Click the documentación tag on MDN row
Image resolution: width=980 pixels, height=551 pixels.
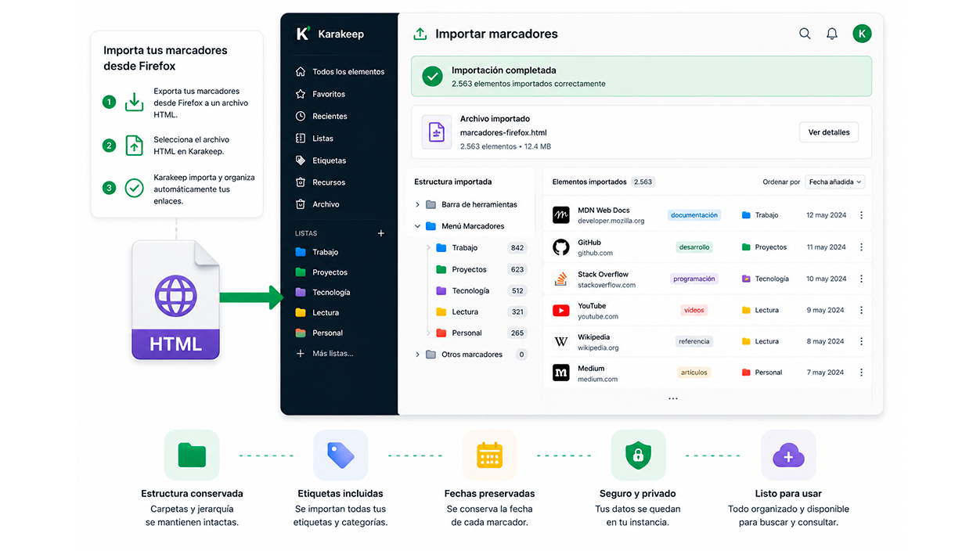(694, 215)
